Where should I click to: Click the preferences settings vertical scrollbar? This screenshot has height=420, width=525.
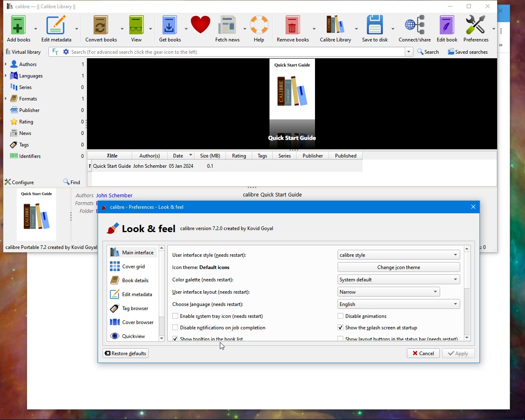tap(467, 294)
